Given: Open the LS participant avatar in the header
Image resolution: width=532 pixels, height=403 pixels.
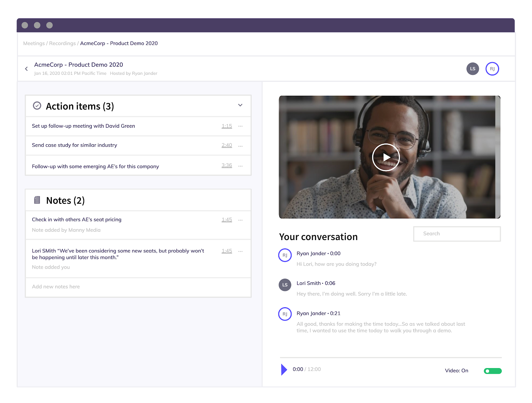Looking at the screenshot, I should [x=472, y=69].
